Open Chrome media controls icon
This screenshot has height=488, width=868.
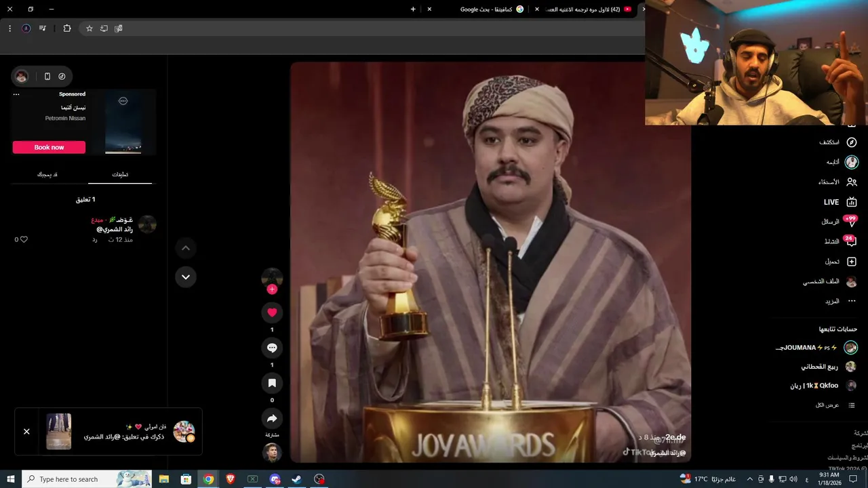(43, 28)
